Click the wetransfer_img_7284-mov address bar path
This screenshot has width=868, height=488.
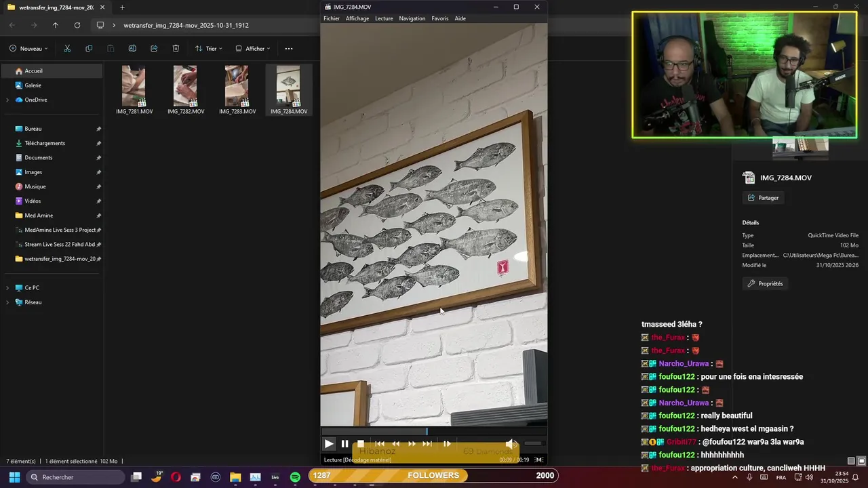186,25
